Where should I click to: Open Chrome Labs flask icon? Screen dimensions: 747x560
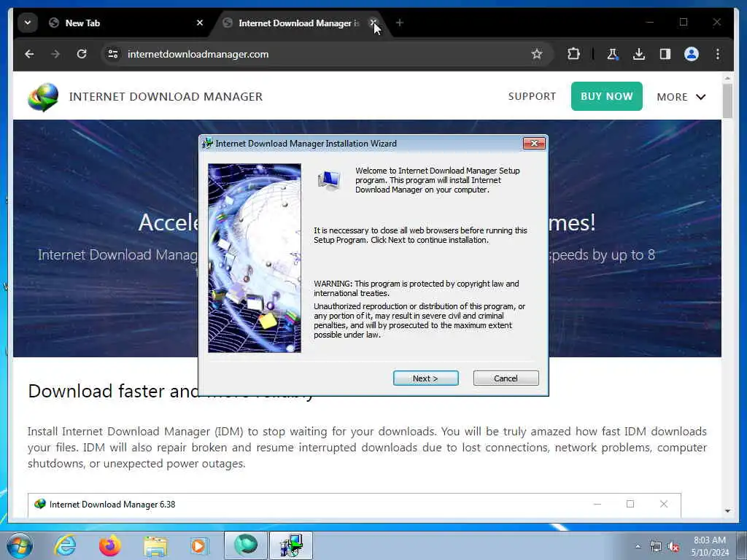coord(613,54)
